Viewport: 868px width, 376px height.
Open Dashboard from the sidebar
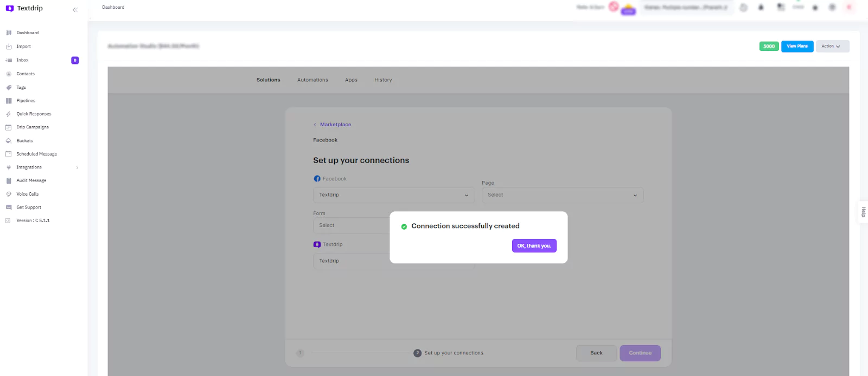[x=27, y=33]
